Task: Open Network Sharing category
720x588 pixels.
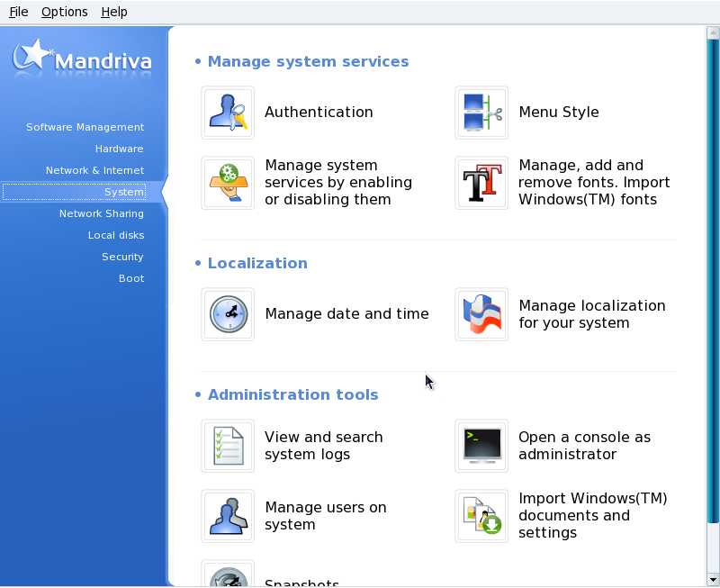Action: (102, 213)
